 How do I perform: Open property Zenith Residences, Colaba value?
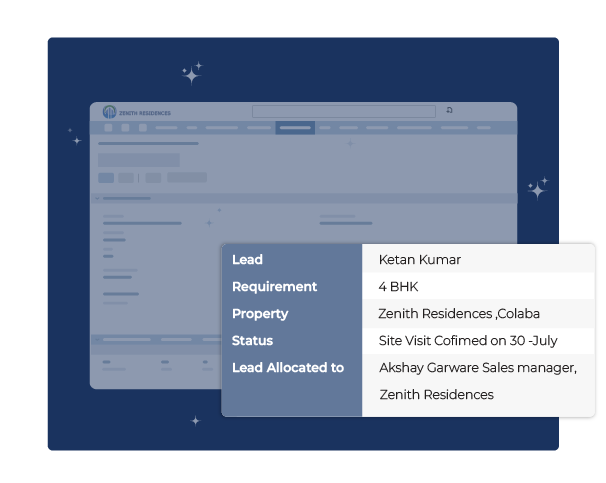pos(460,314)
